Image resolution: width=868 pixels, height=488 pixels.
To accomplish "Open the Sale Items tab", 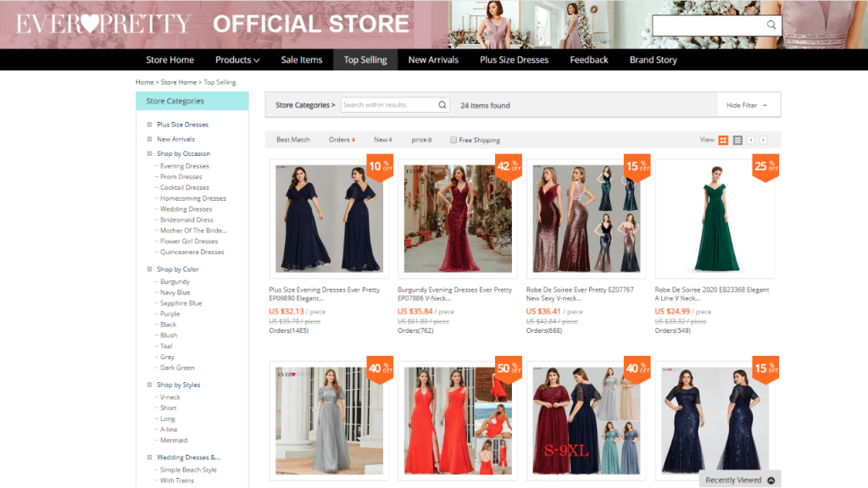I will (x=302, y=60).
